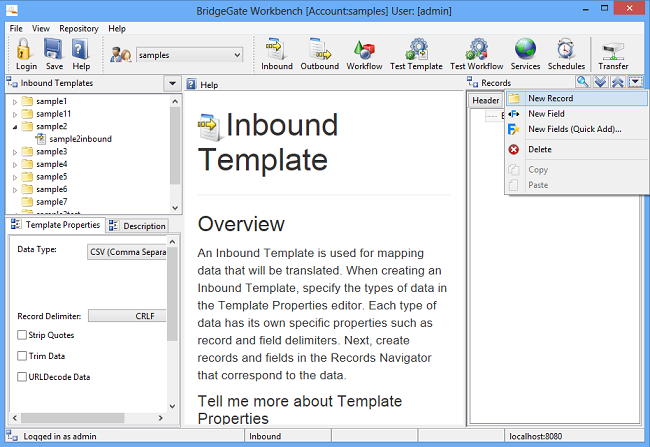This screenshot has height=447, width=650.
Task: Enable the Trim Data checkbox
Action: [22, 356]
